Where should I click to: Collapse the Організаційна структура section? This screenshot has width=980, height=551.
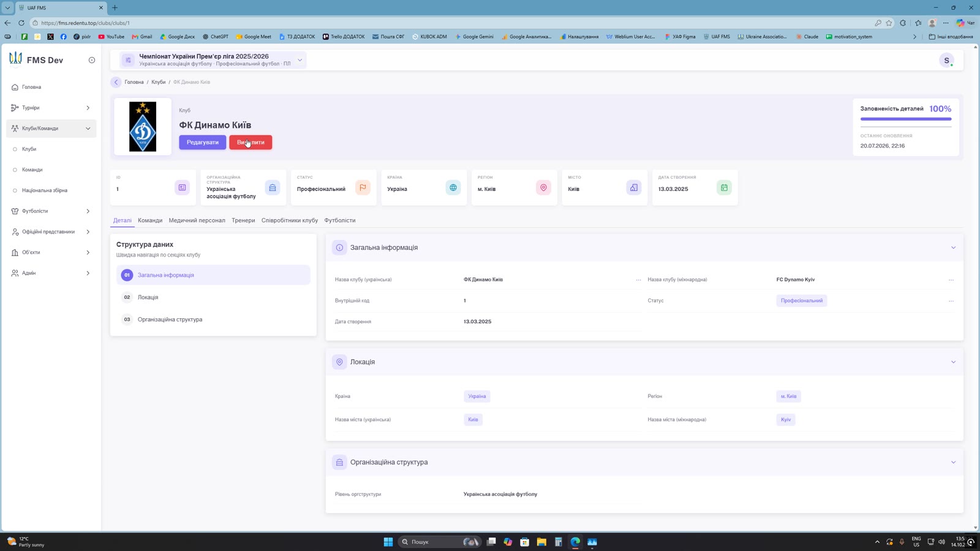point(953,462)
